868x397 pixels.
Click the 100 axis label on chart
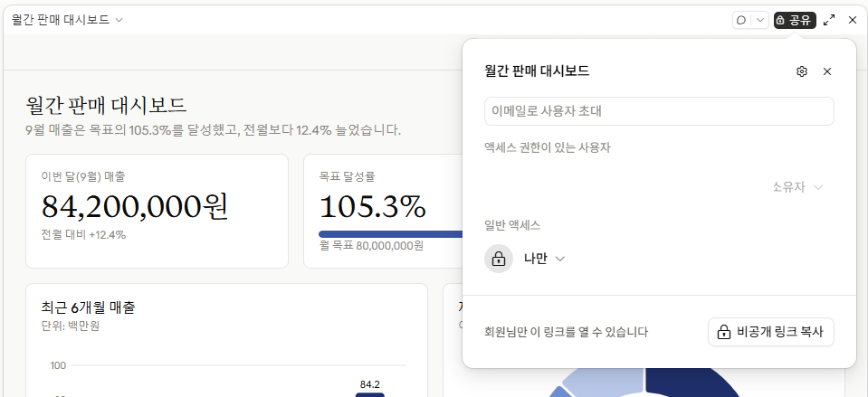tap(58, 365)
